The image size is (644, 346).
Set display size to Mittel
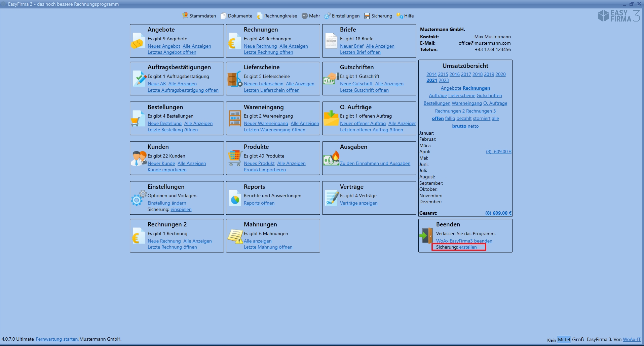point(564,340)
